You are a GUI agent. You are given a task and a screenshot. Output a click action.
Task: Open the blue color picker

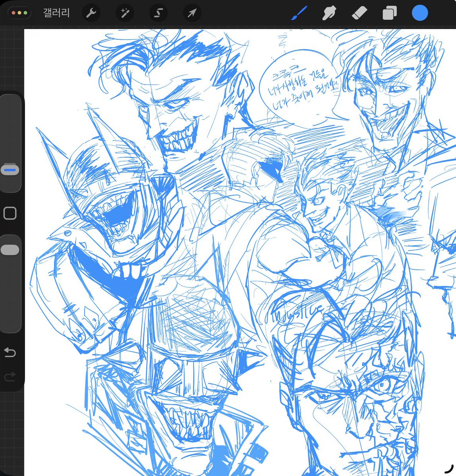pos(420,13)
